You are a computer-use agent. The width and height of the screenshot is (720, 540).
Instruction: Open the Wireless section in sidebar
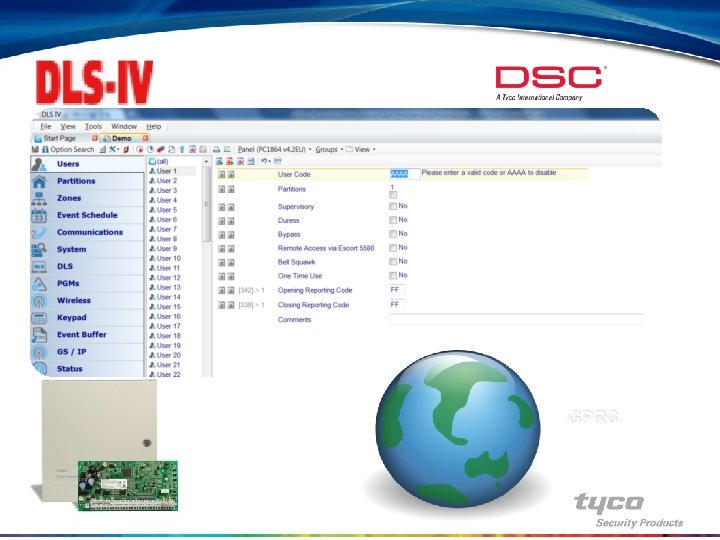click(x=87, y=300)
